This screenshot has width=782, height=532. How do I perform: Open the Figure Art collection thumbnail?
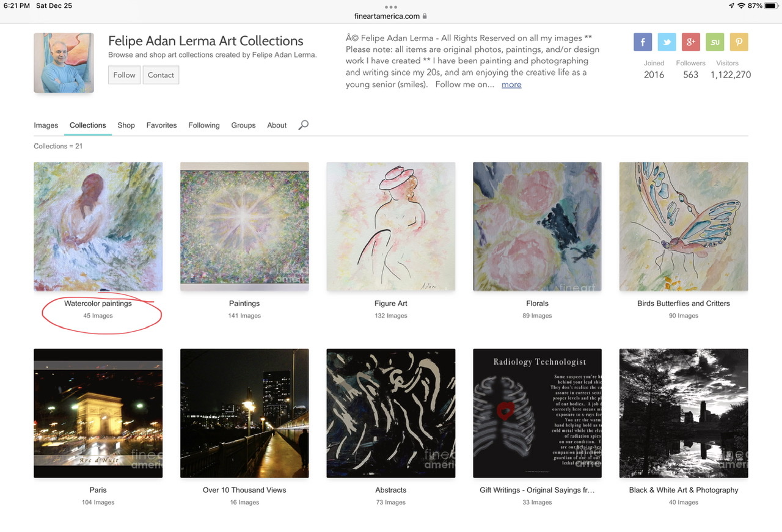[391, 227]
